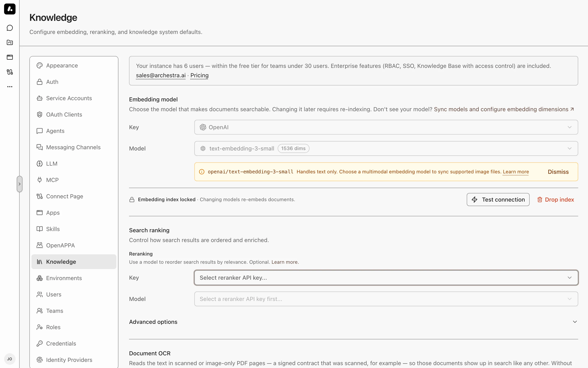Click the Credentials key icon
The width and height of the screenshot is (588, 368).
(x=40, y=343)
